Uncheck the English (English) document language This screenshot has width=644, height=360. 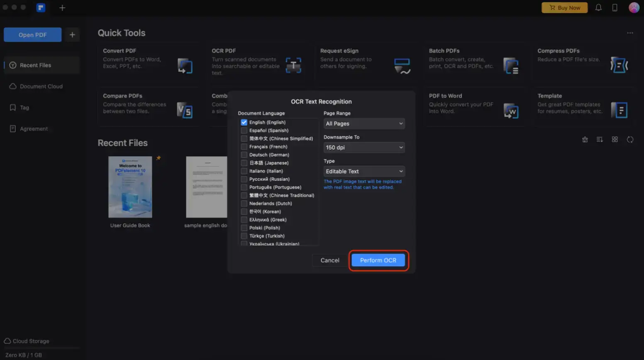coord(244,122)
